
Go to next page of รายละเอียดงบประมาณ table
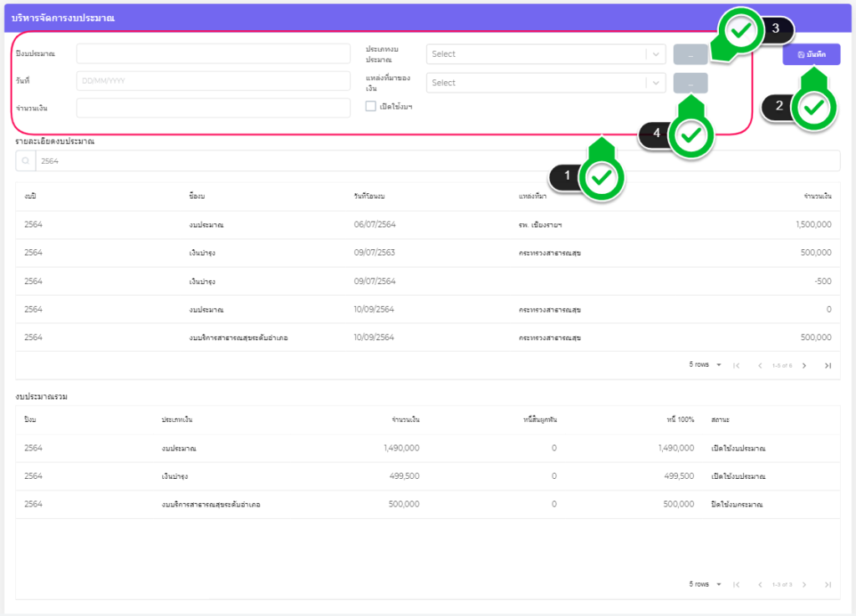coord(804,365)
